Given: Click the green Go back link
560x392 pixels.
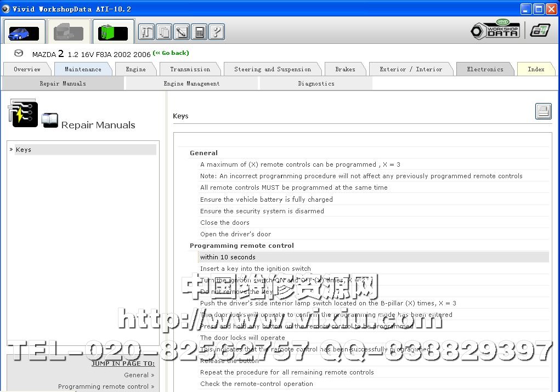Looking at the screenshot, I should tap(171, 53).
